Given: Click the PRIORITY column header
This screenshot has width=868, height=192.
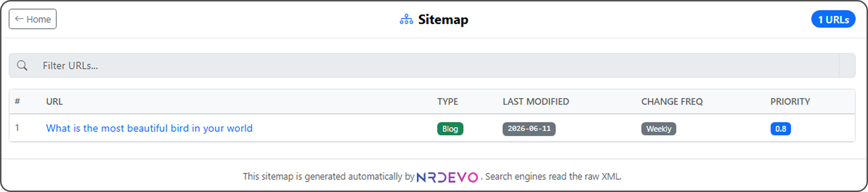Looking at the screenshot, I should coord(790,101).
